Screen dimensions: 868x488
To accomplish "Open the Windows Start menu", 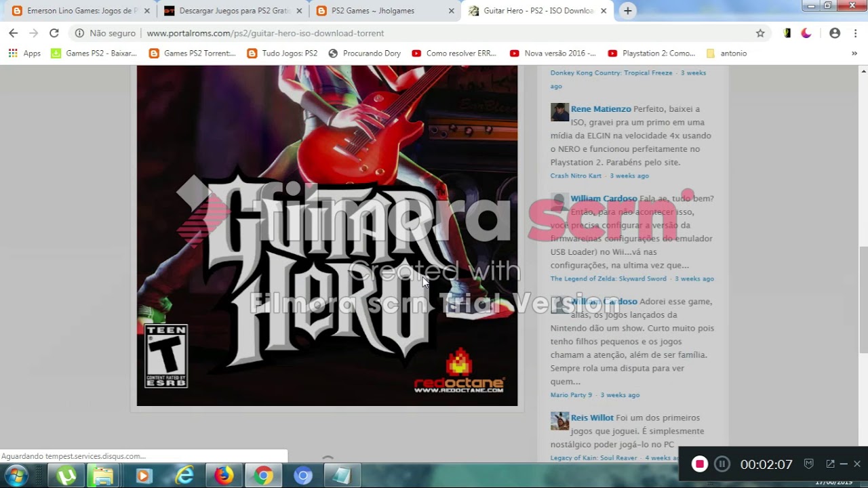I will 16,476.
